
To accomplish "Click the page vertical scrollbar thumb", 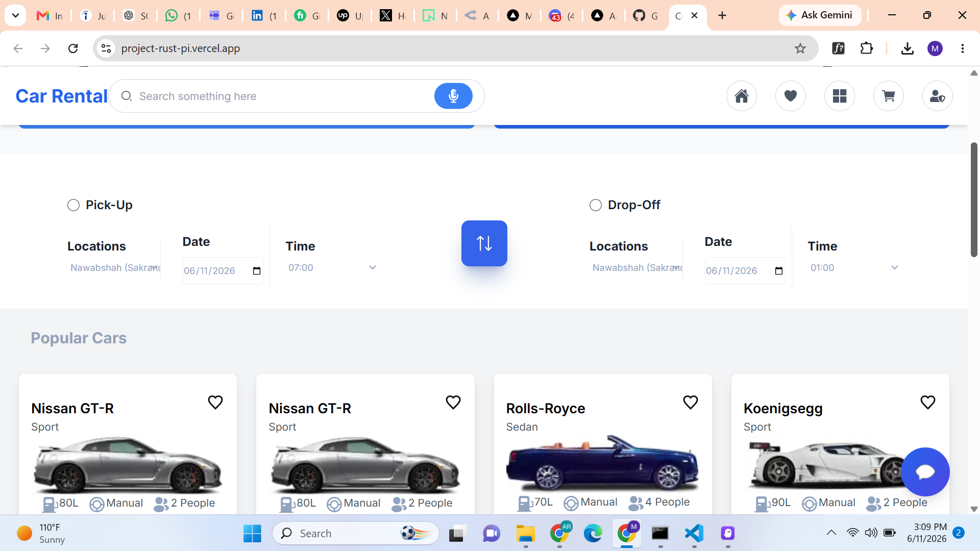I will point(974,199).
